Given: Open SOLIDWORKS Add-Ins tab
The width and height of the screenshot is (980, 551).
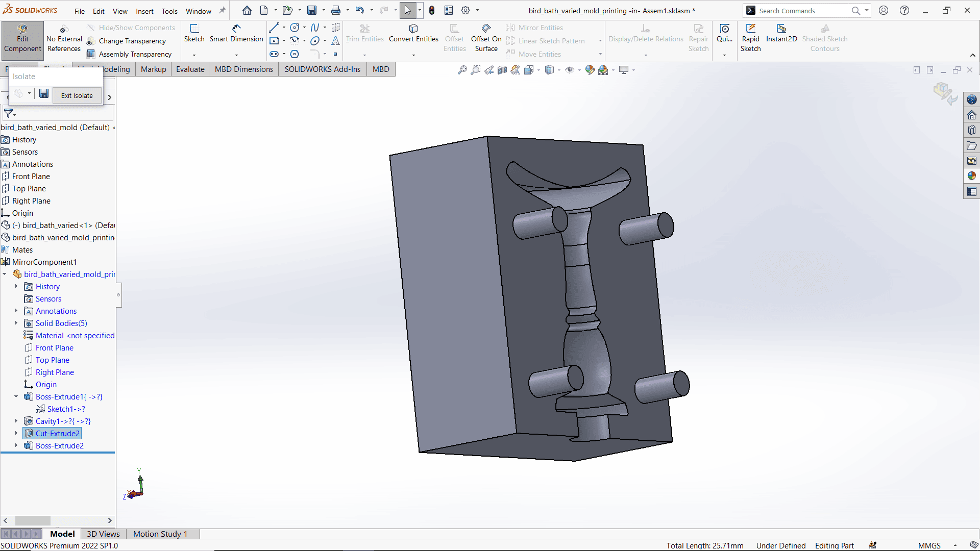Looking at the screenshot, I should coord(323,69).
